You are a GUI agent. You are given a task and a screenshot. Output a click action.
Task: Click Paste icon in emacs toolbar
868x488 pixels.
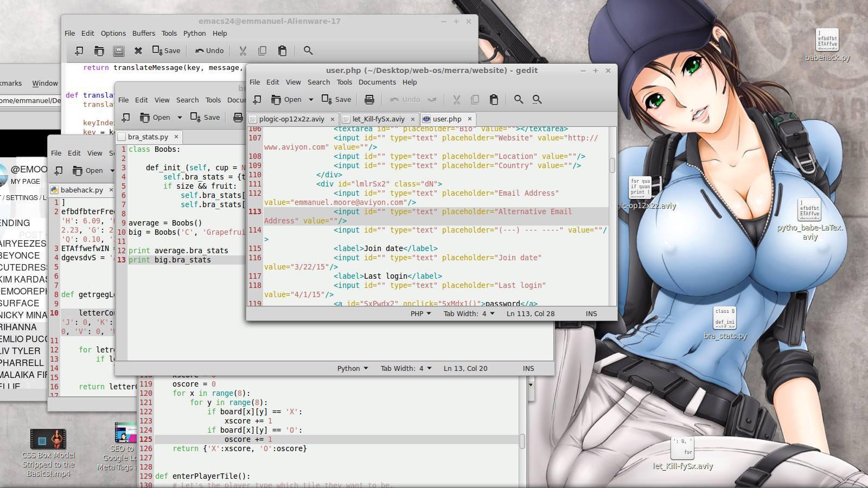282,51
